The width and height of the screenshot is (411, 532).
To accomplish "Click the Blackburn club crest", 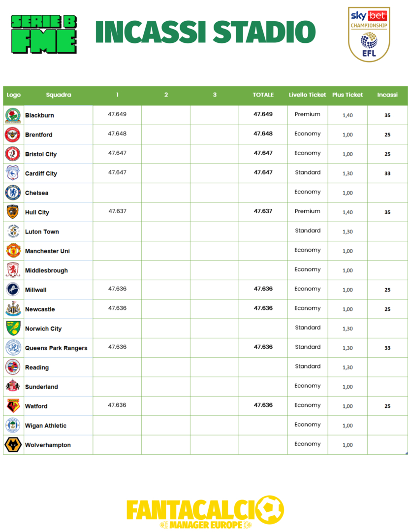I will [13, 115].
